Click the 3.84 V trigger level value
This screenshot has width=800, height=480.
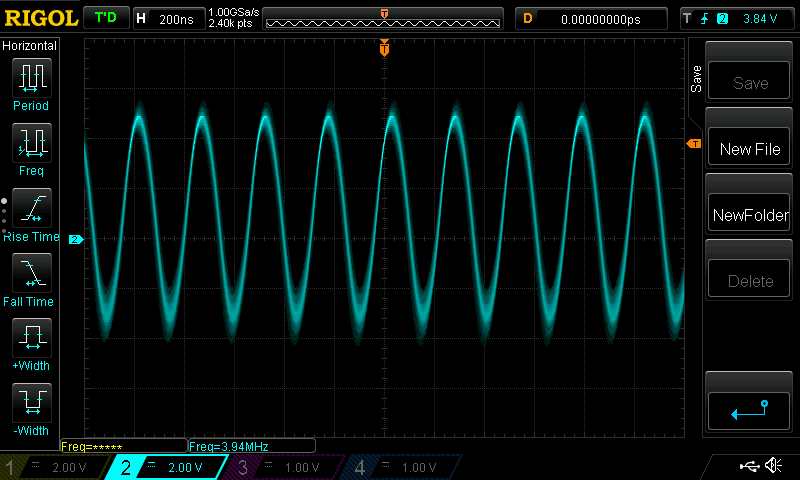(760, 19)
